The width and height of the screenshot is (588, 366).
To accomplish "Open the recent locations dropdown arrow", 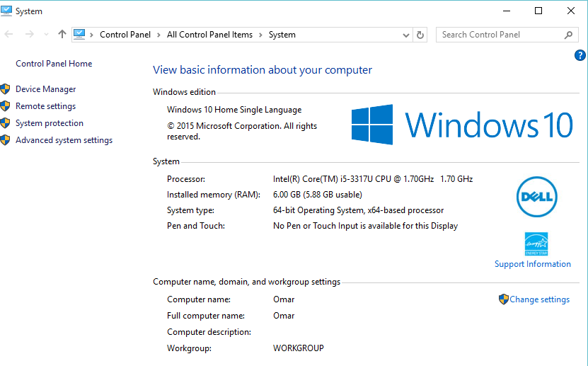I will tap(46, 35).
